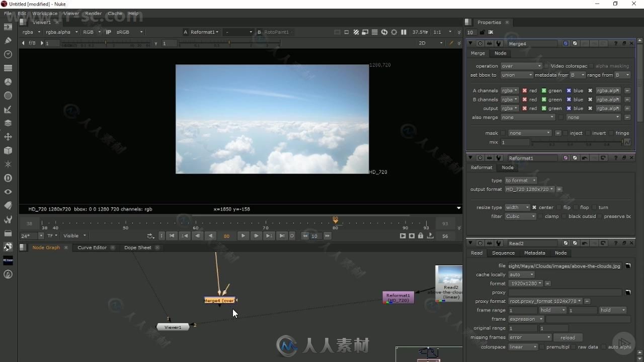Screen dimensions: 644x362
Task: Enable the mask invert checkbox
Action: [588, 133]
